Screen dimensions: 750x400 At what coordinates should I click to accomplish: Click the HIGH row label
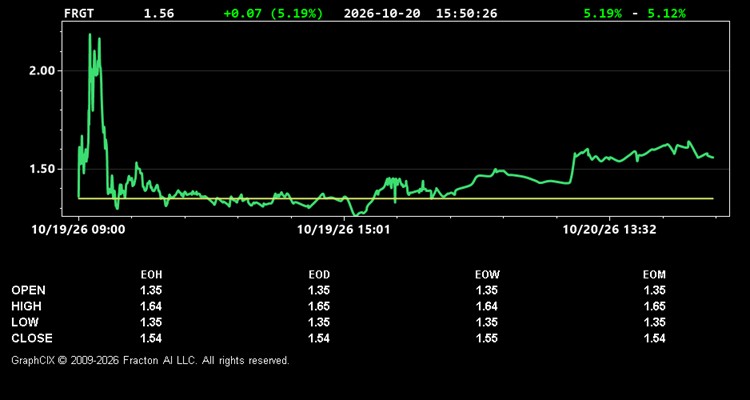(x=26, y=306)
